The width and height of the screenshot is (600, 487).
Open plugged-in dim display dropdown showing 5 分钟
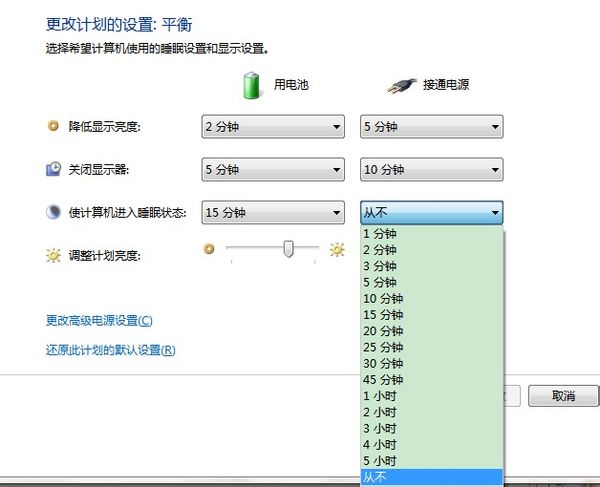point(432,126)
